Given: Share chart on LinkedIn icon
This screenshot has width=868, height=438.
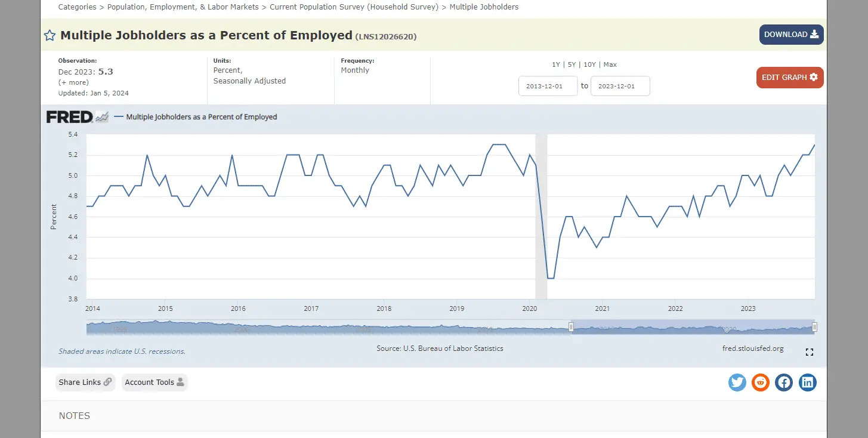Looking at the screenshot, I should (x=807, y=383).
